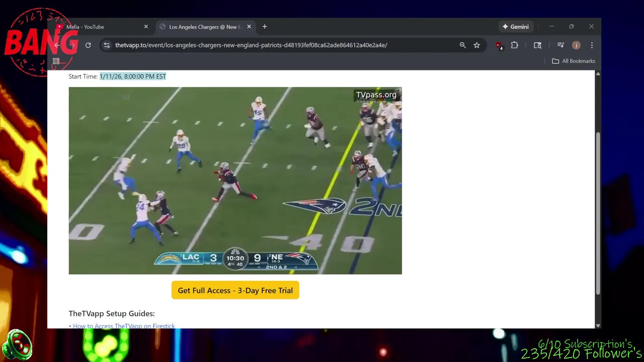This screenshot has height=362, width=644.
Task: Click the scrollbar down arrow
Action: click(598, 325)
